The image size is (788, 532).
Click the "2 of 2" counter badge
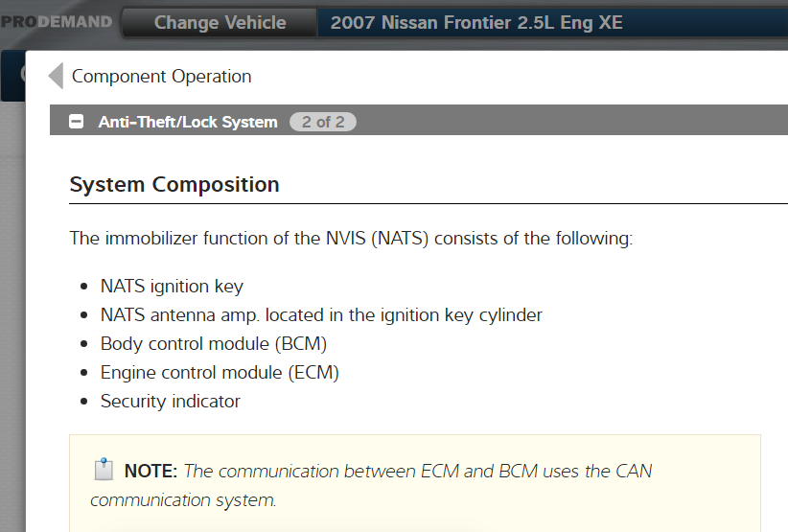pos(323,122)
